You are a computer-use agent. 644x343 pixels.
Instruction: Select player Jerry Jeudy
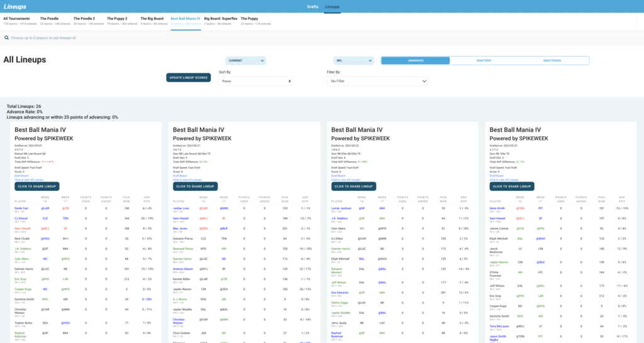[x=339, y=323]
